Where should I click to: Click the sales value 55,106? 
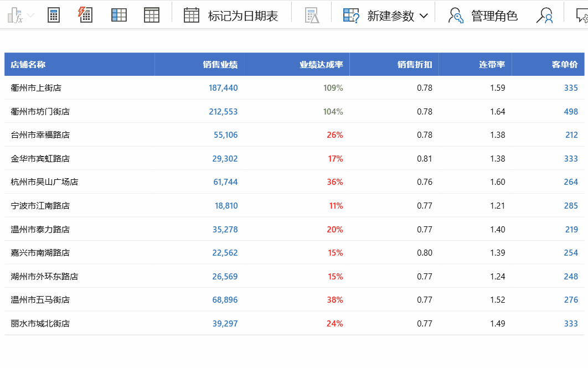point(226,135)
